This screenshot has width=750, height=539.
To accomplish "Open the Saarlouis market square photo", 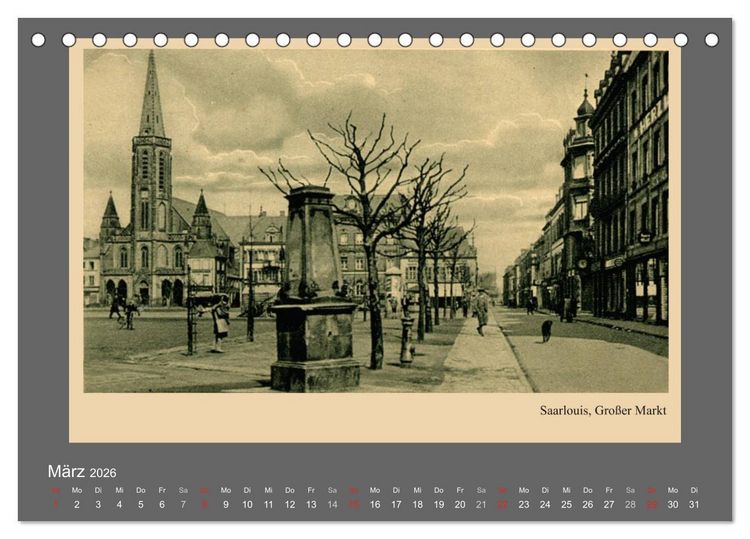I will coord(376,221).
